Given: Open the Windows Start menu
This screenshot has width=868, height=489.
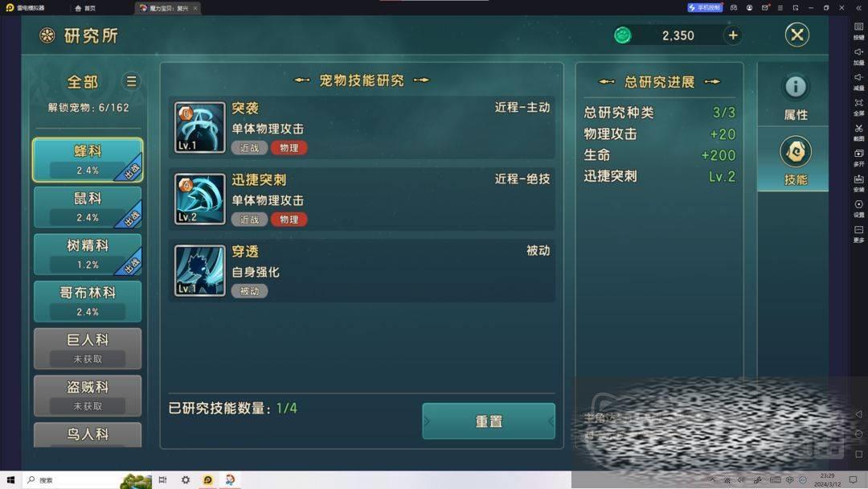Looking at the screenshot, I should click(10, 480).
